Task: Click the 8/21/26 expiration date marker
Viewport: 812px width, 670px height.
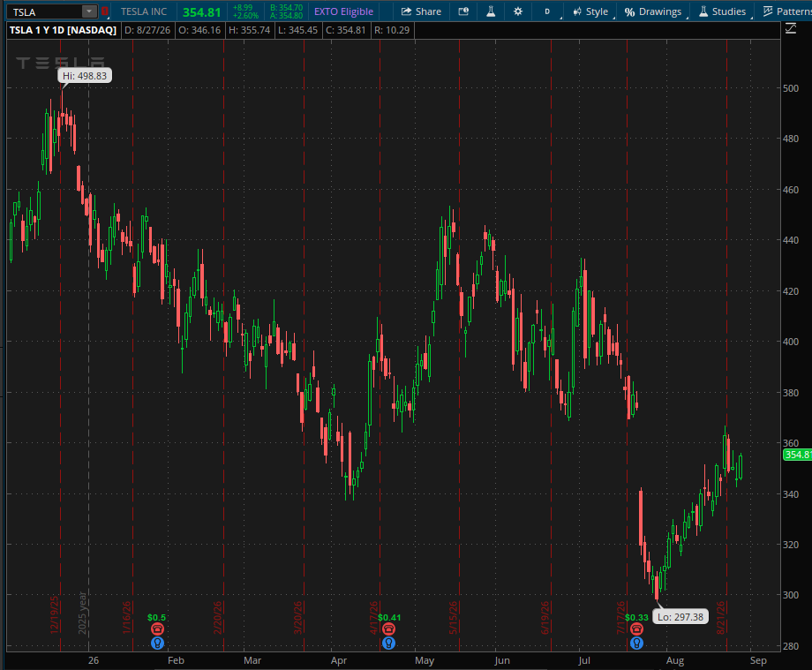Action: point(720,617)
